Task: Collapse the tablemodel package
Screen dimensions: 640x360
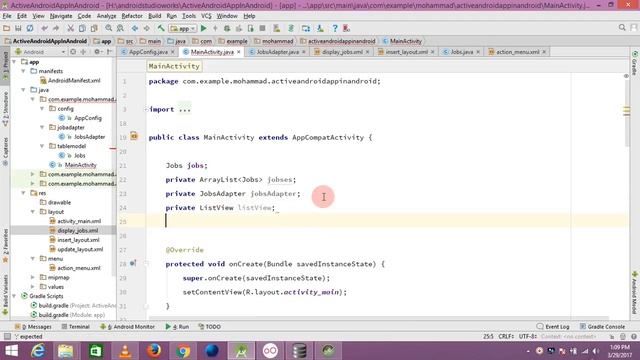Action: [42, 146]
